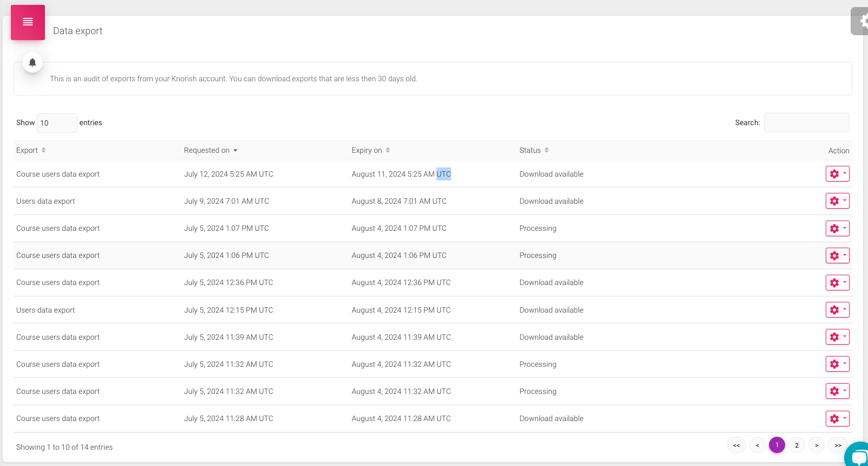
Task: Click 'August 4, 2024 11:28 AM UTC' expiry
Action: tap(401, 418)
